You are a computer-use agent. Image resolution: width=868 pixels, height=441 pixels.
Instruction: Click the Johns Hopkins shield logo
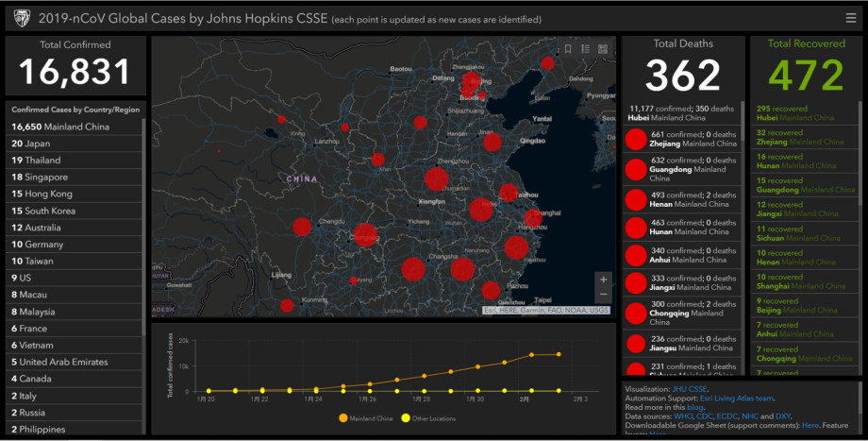coord(22,18)
